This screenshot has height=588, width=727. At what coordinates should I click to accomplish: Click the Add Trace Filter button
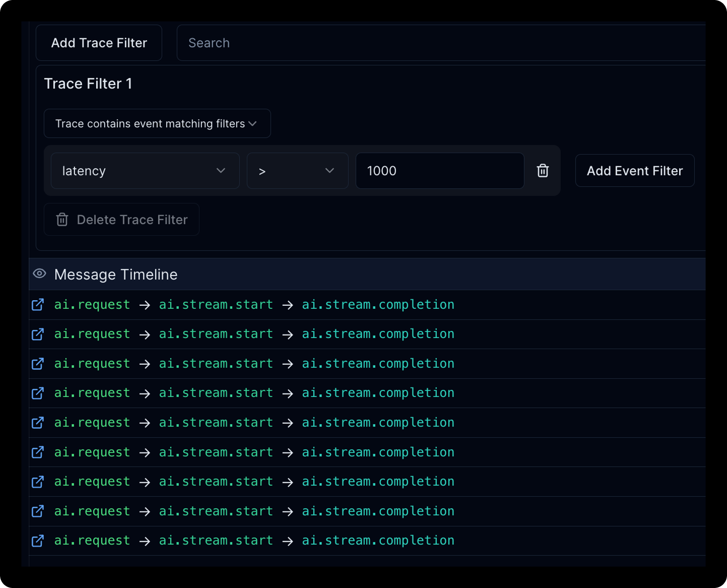coord(99,43)
